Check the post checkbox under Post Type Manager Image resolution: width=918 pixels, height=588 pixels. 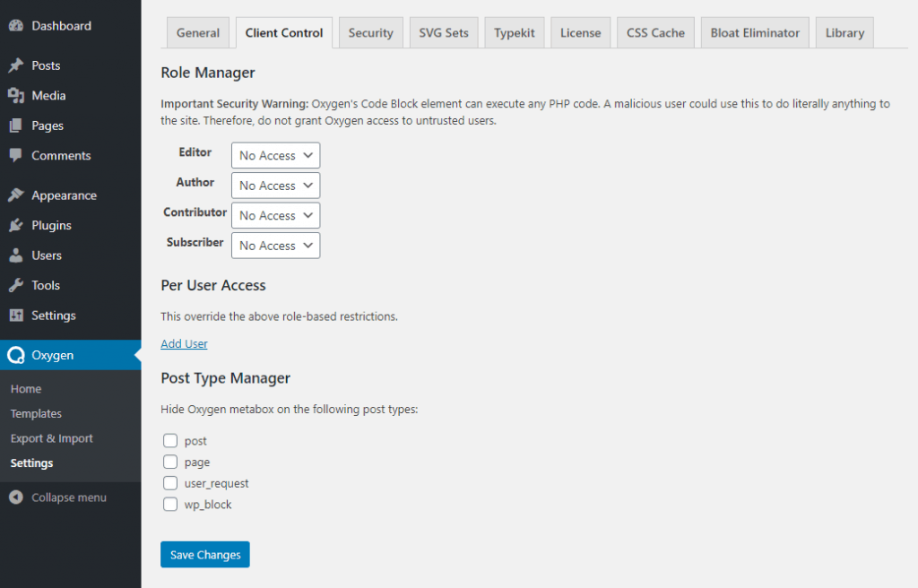coord(169,440)
